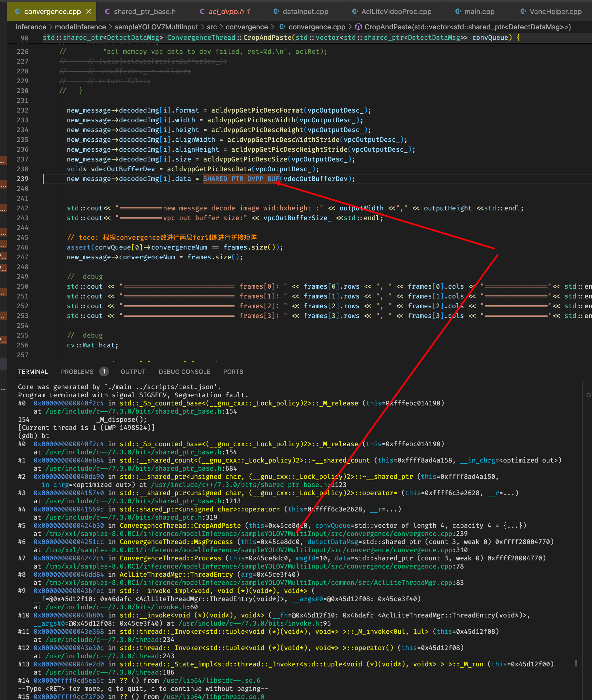Switch to the OUTPUT panel tab
Image resolution: width=592 pixels, height=700 pixels.
point(133,372)
